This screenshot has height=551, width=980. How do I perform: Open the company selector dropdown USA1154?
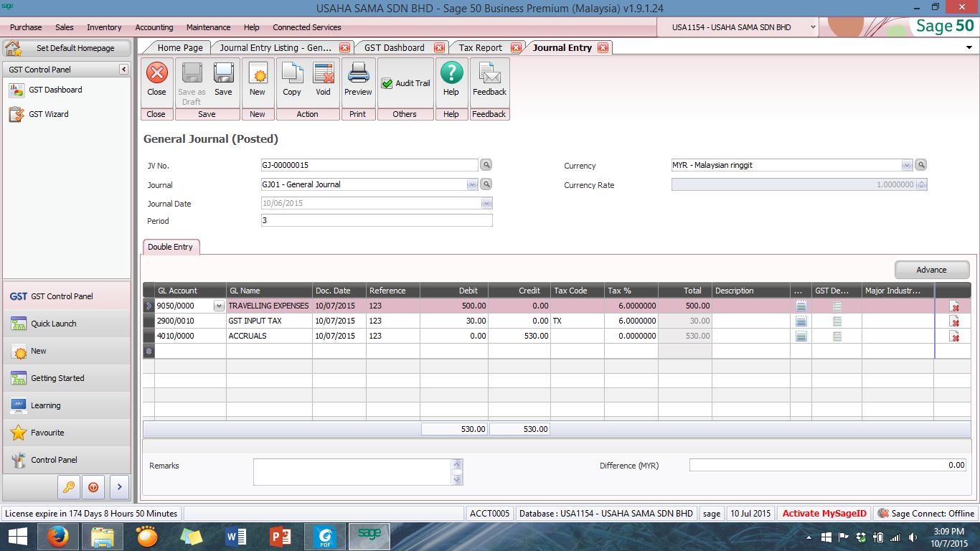point(813,27)
